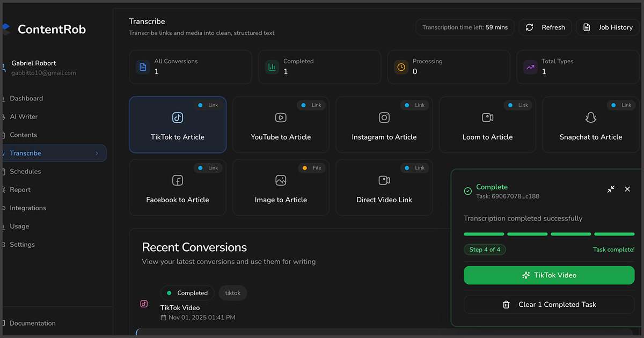Open the Job History dropdown

[608, 27]
